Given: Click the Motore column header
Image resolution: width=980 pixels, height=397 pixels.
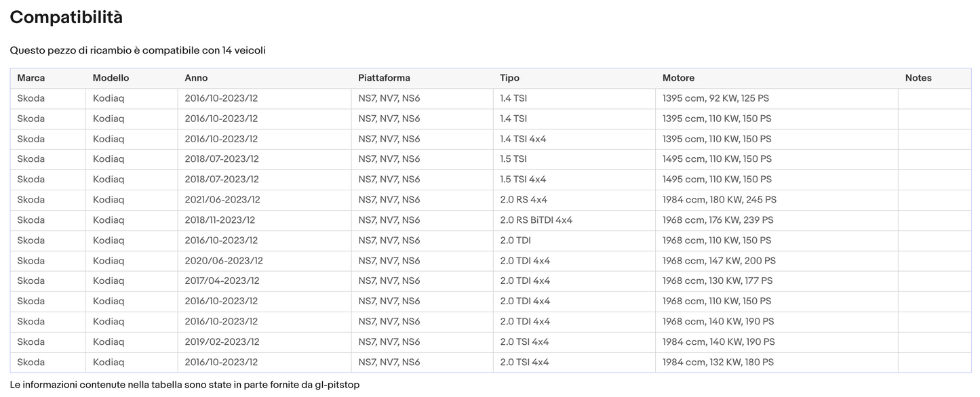Looking at the screenshot, I should pos(678,78).
